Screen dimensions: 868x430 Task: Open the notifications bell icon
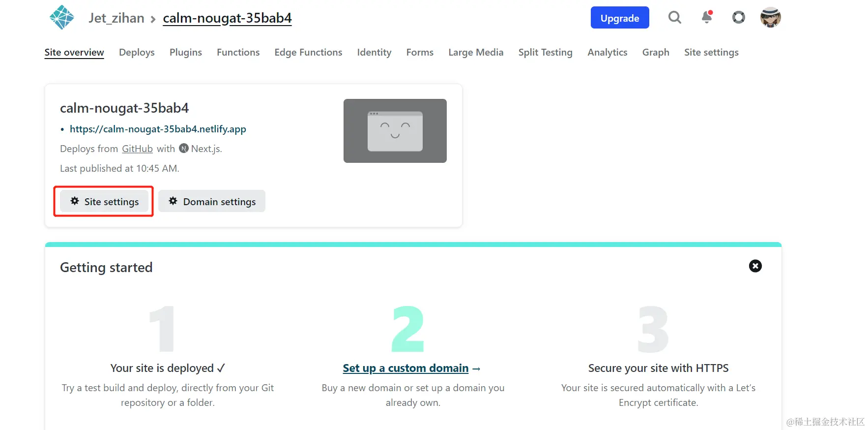(x=707, y=17)
